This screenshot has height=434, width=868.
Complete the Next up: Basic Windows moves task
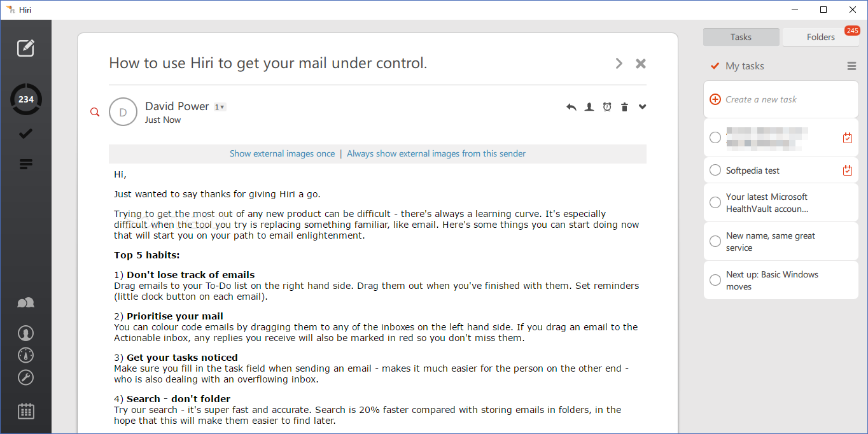pos(715,280)
